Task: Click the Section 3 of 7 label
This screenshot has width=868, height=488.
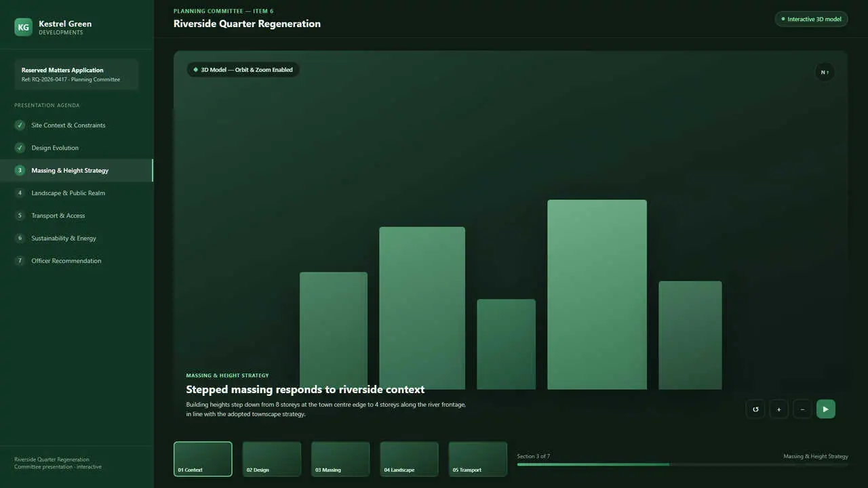Action: [x=533, y=456]
